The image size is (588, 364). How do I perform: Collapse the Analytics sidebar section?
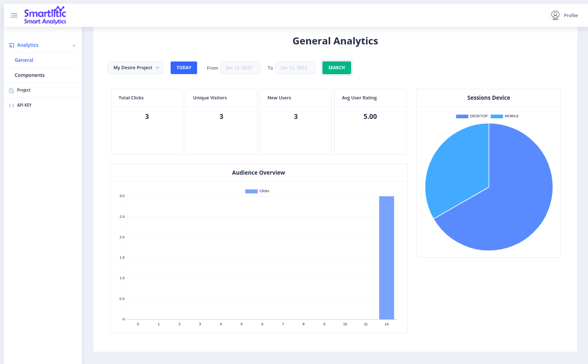(42, 45)
